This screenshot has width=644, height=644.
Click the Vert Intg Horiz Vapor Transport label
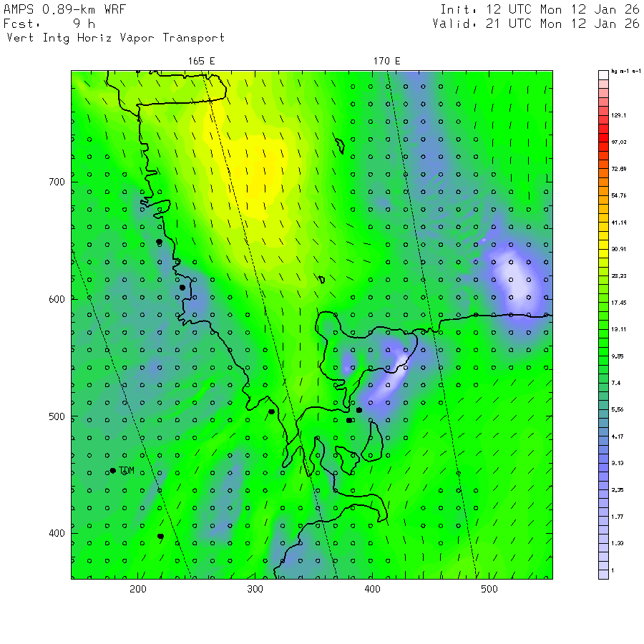[115, 38]
